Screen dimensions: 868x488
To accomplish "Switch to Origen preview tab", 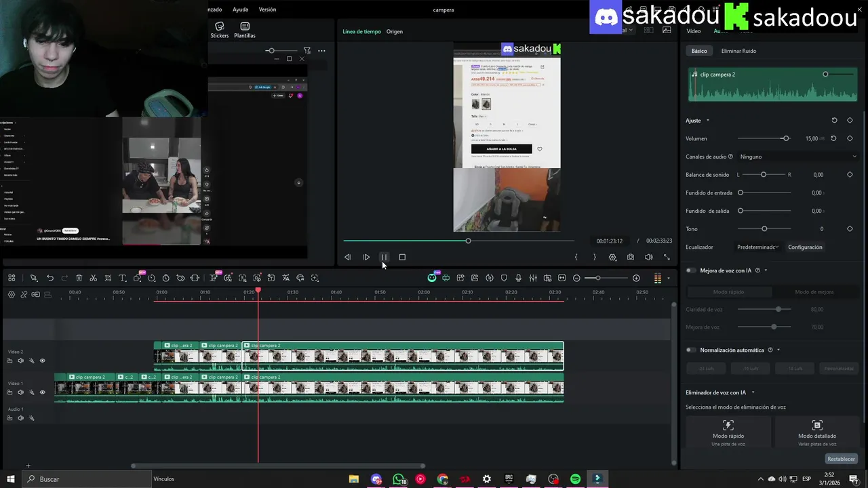I will [395, 32].
